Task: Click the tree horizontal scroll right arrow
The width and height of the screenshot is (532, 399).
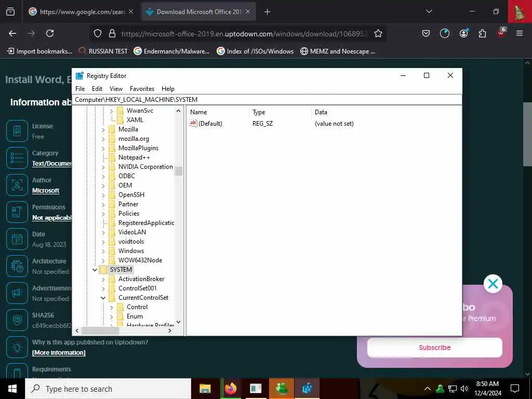Action: [x=170, y=330]
